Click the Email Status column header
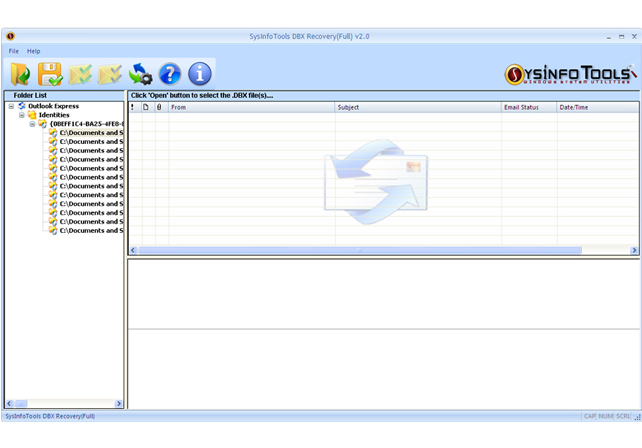 pyautogui.click(x=528, y=107)
